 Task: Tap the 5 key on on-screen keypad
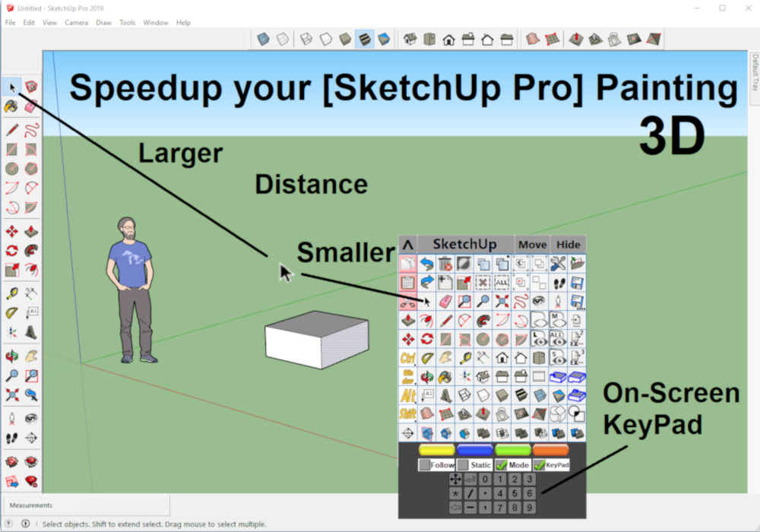click(515, 494)
